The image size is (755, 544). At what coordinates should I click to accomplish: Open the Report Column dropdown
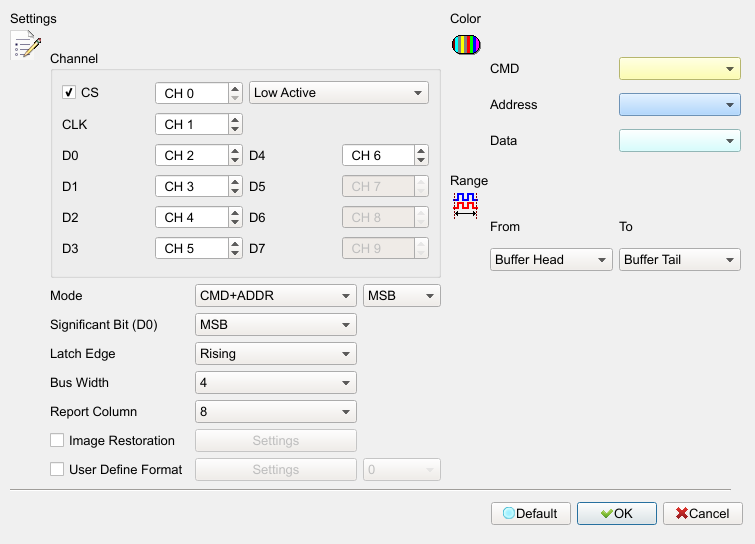point(275,412)
